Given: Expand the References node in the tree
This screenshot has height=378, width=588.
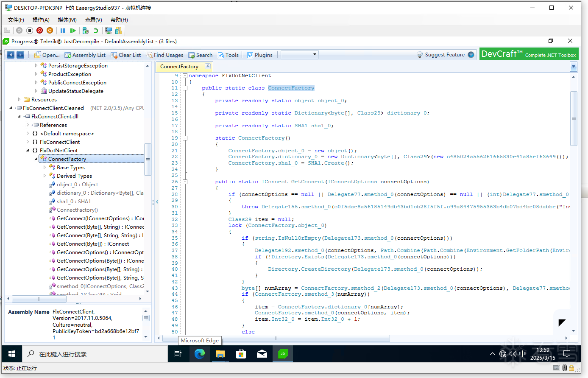Looking at the screenshot, I should (x=28, y=125).
